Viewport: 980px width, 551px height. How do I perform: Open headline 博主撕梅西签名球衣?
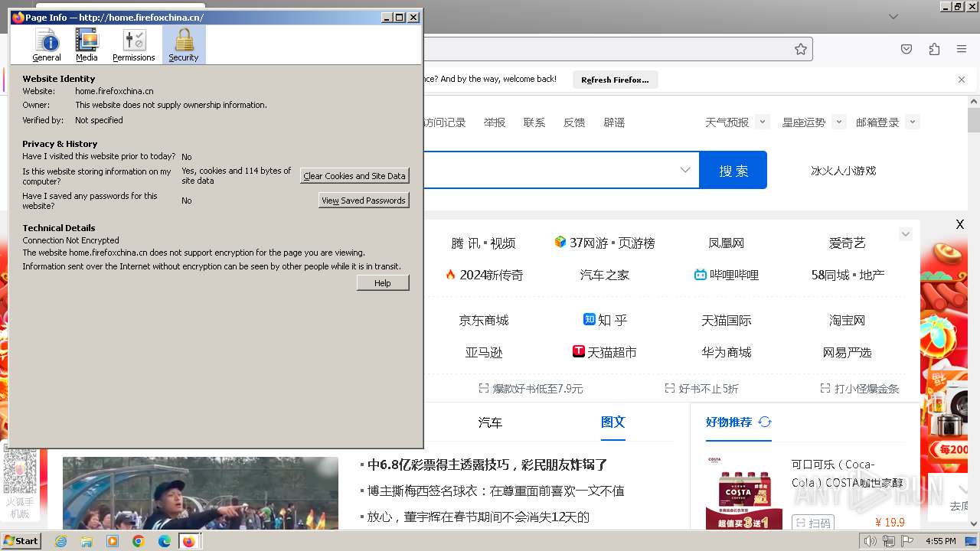(x=495, y=491)
